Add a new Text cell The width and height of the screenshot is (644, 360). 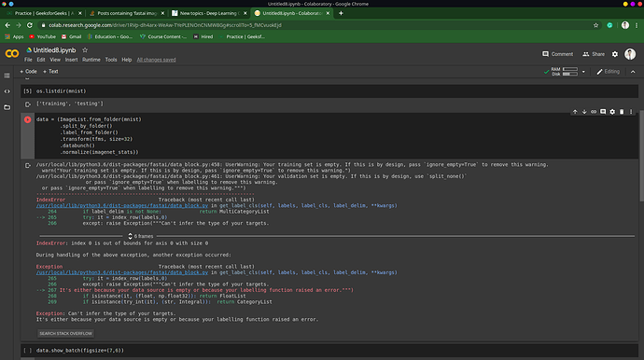click(50, 72)
